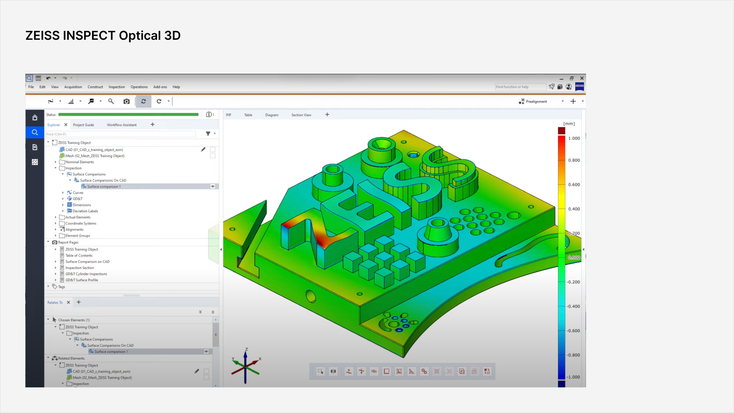Click the camera snapshot toolbar icon
734x413 pixels.
(126, 101)
